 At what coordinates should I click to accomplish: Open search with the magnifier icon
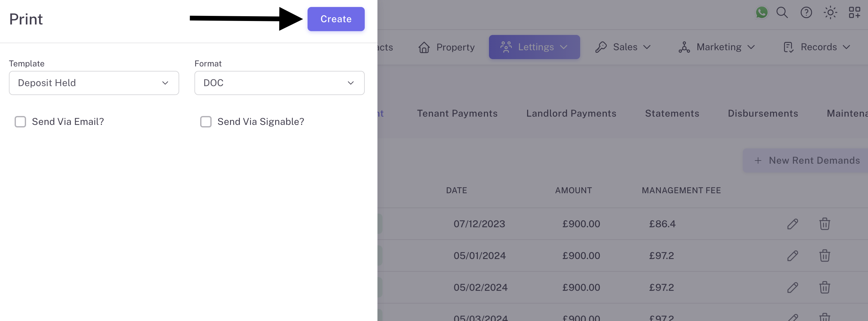tap(782, 13)
